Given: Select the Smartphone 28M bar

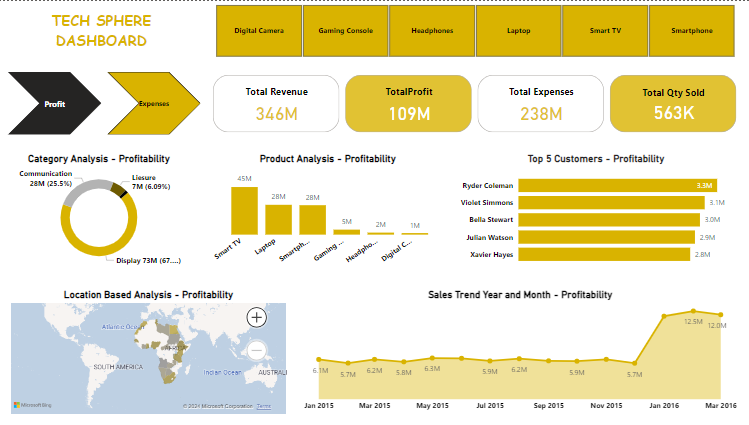Looking at the screenshot, I should 312,220.
